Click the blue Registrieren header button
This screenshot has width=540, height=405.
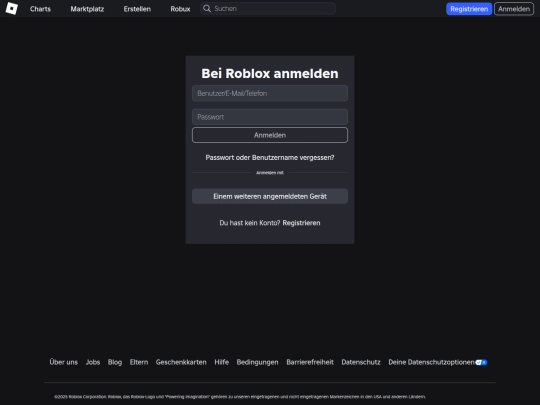pos(469,9)
